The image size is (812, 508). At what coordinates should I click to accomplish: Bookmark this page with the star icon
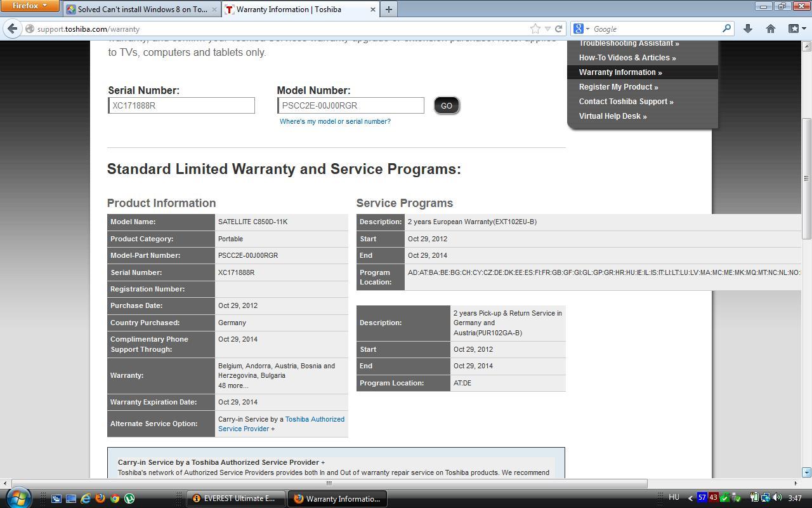pyautogui.click(x=535, y=29)
